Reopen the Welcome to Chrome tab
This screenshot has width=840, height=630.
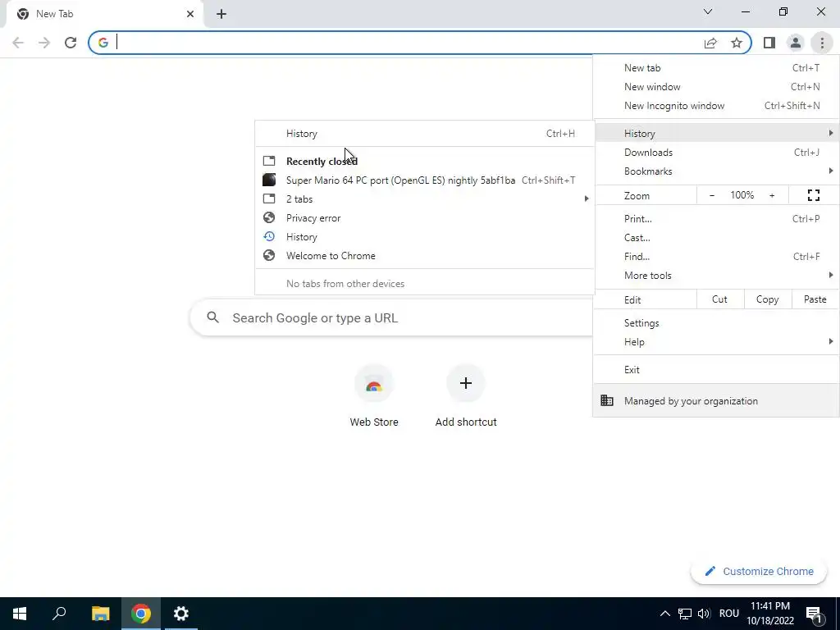tap(425, 256)
